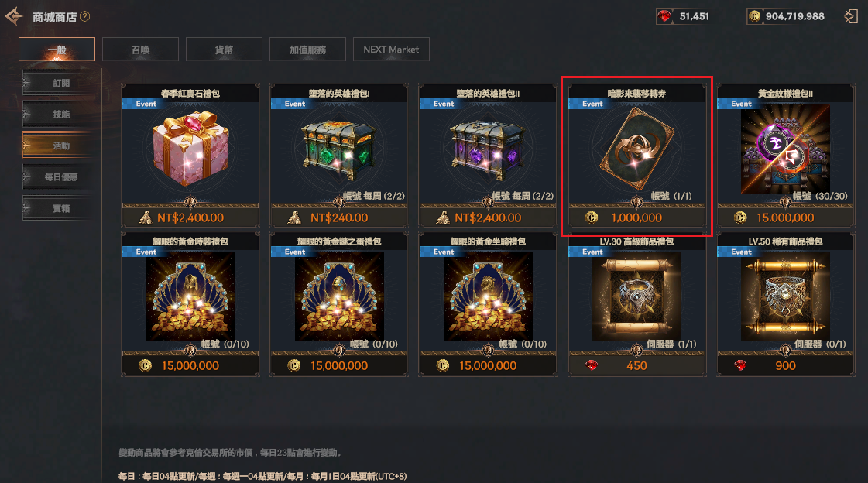868x483 pixels.
Task: Open the 加值服務 tab
Action: [307, 50]
